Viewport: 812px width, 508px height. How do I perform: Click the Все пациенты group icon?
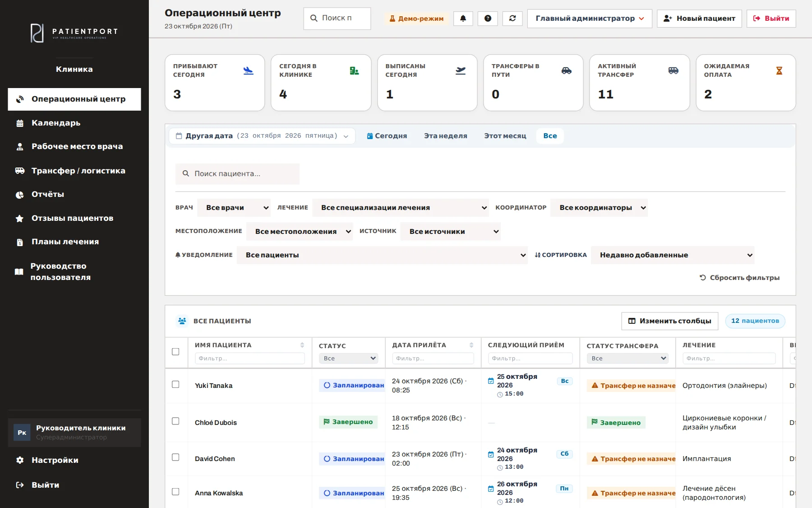coord(182,321)
